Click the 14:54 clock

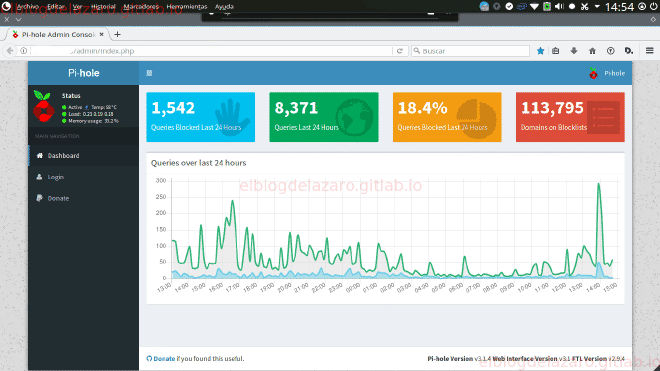[x=619, y=7]
